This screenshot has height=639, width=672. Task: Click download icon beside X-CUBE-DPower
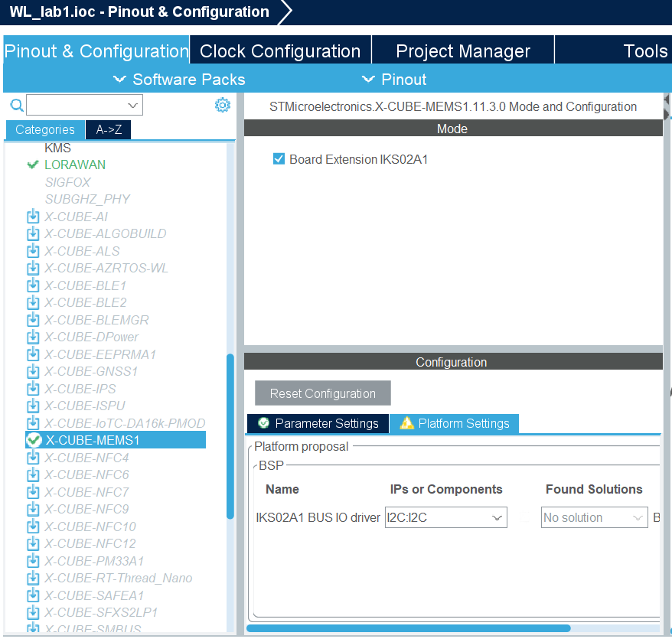(x=33, y=337)
